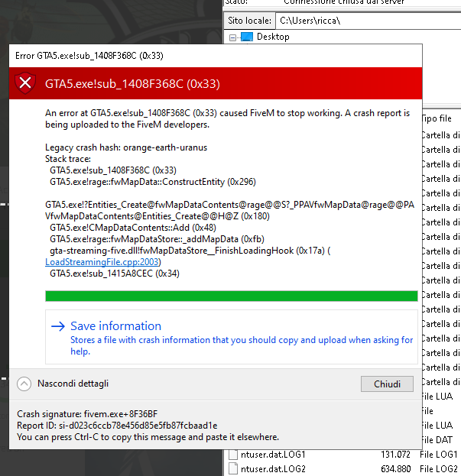Click the ntuser.dat.LOG2 file icon
The image size is (461, 476).
233,468
